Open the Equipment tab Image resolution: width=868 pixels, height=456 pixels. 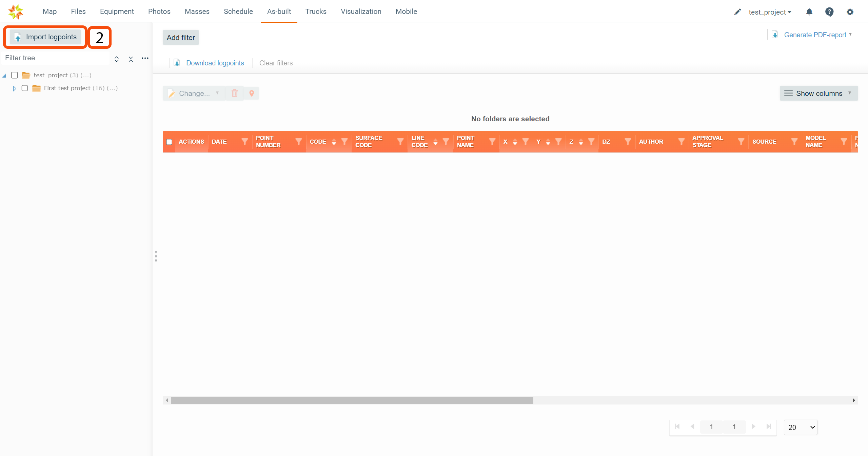117,12
